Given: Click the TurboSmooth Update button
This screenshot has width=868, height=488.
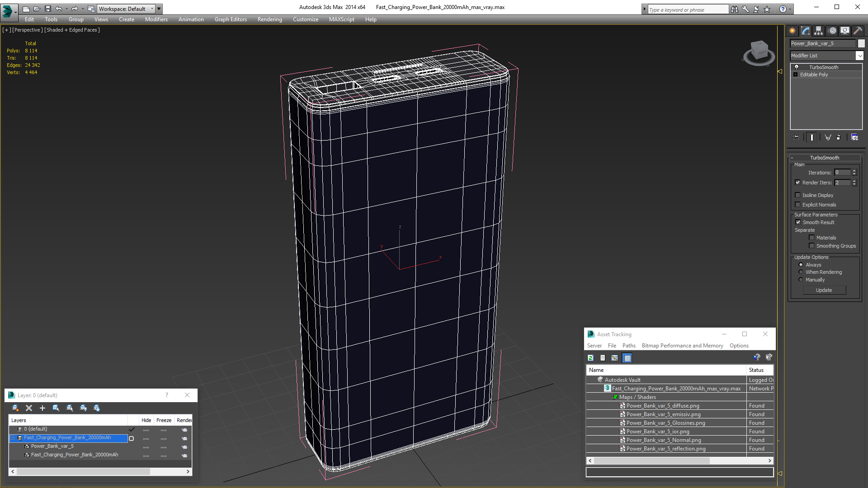Looking at the screenshot, I should click(824, 290).
